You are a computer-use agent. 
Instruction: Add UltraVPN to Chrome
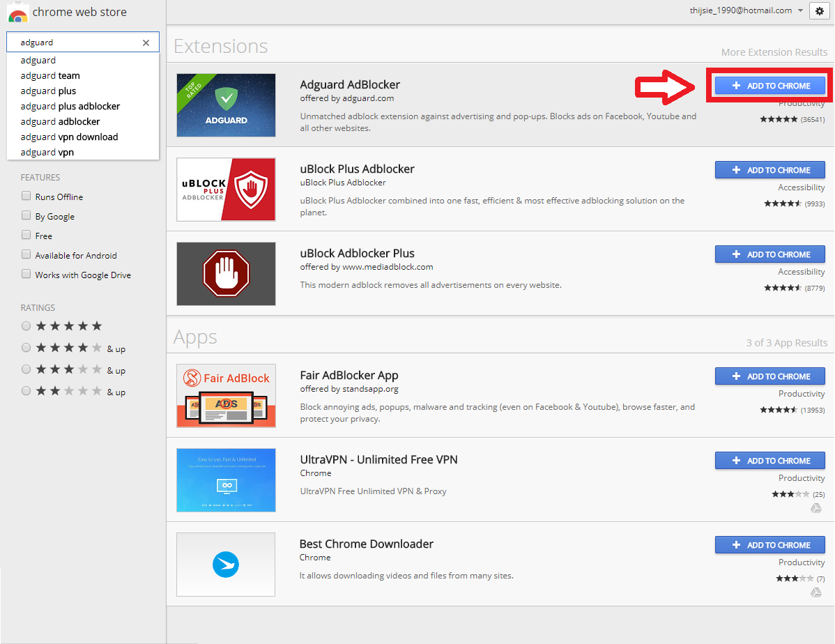[x=770, y=460]
